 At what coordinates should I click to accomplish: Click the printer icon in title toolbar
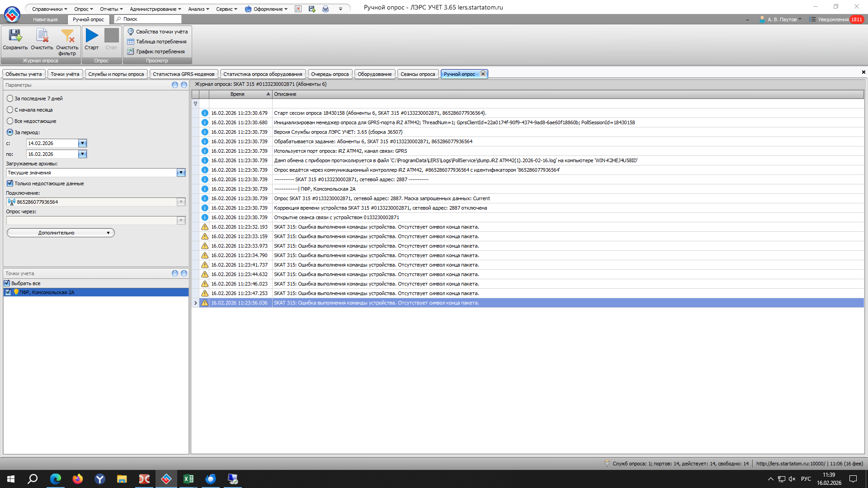325,9
